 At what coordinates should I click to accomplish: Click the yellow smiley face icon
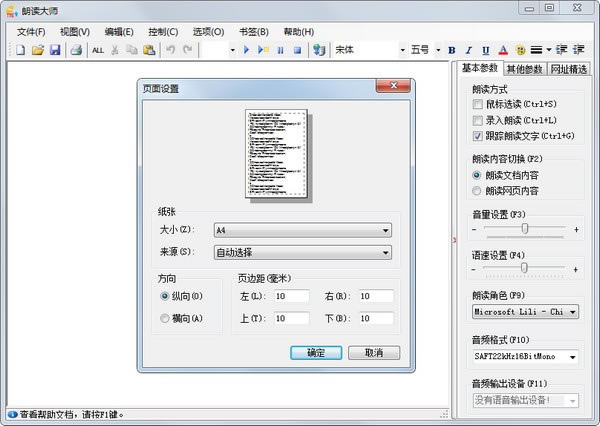point(520,50)
